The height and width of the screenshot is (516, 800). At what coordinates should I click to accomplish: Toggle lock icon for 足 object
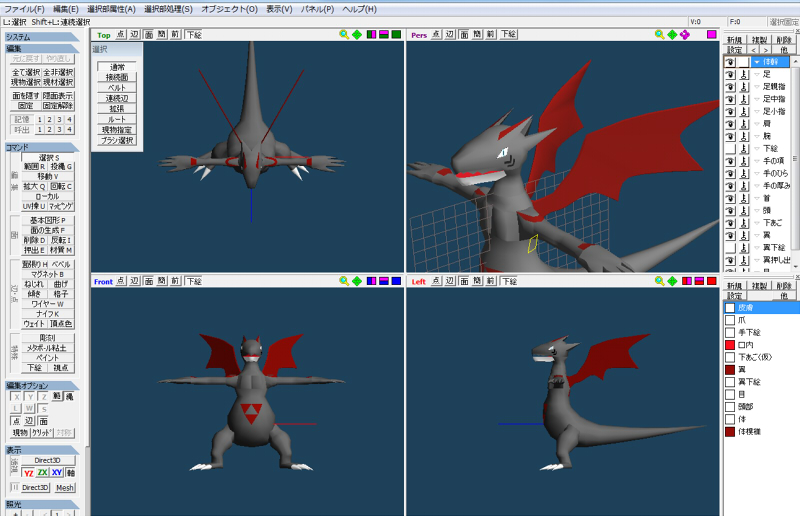pos(743,74)
